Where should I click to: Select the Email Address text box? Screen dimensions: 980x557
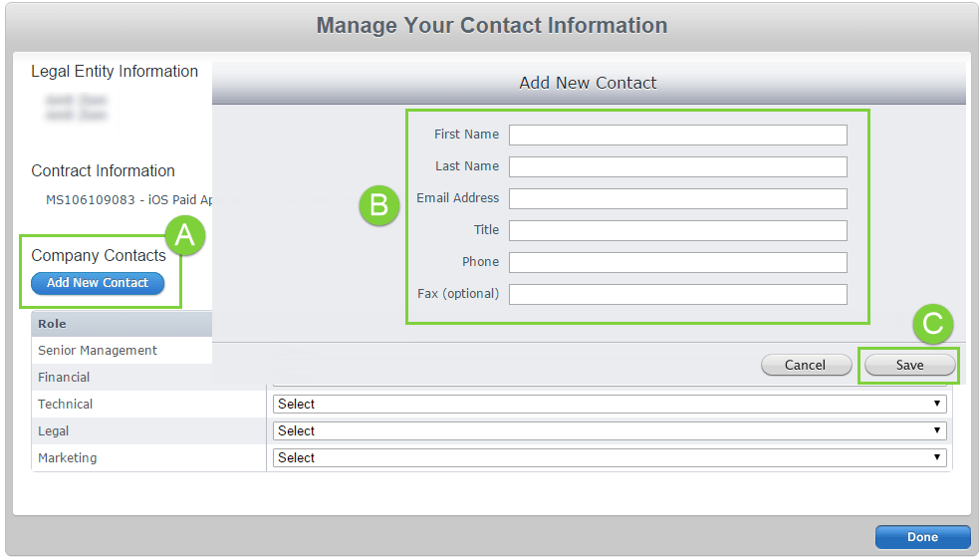tap(677, 198)
